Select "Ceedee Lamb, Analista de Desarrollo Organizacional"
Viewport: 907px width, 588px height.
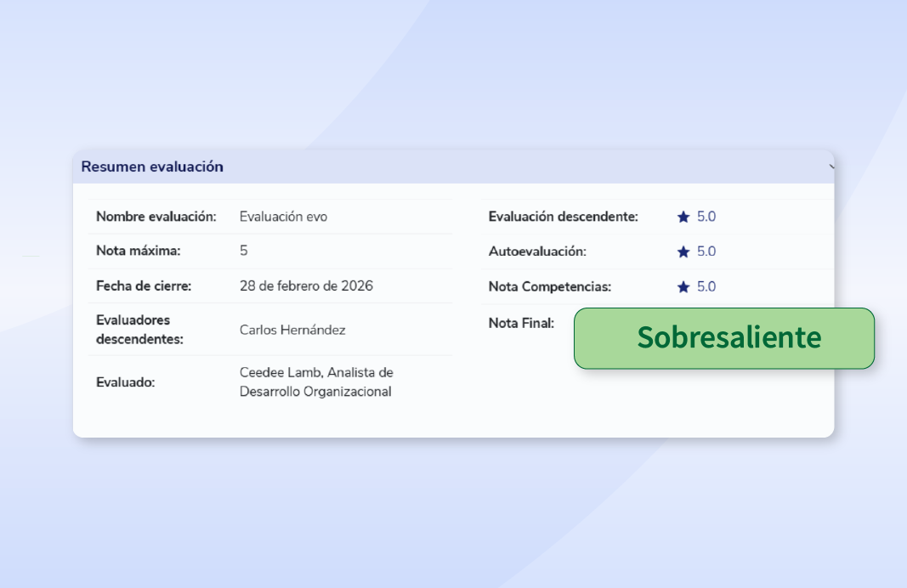[316, 382]
